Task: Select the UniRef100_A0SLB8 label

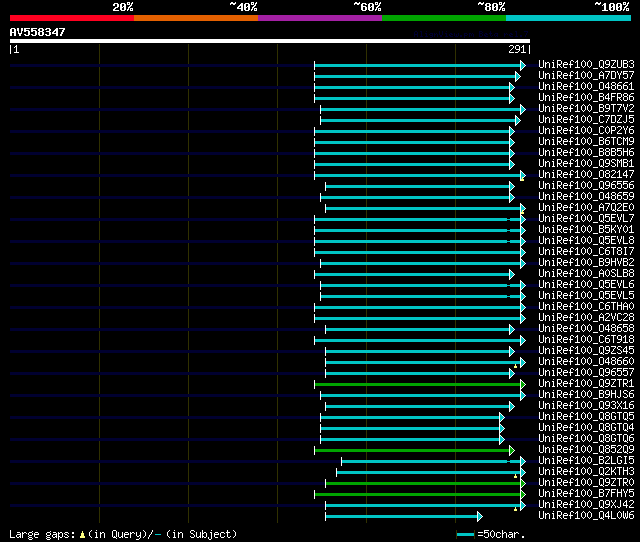Action: (586, 274)
